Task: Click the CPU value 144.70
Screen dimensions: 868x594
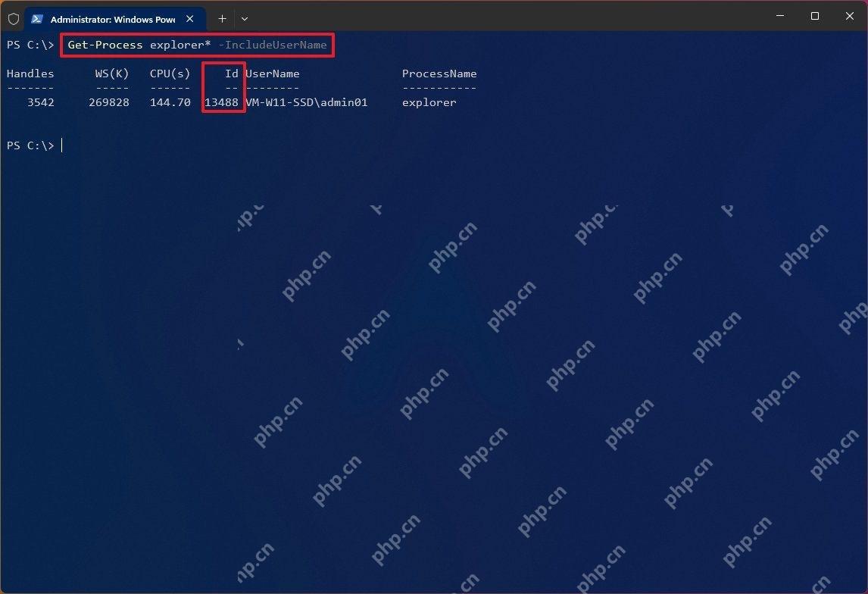Action: tap(170, 102)
